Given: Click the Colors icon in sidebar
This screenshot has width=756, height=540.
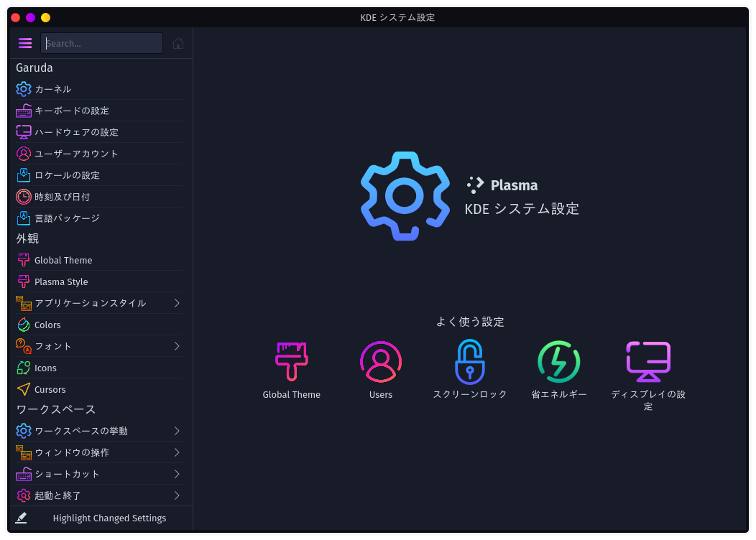Looking at the screenshot, I should coord(24,325).
